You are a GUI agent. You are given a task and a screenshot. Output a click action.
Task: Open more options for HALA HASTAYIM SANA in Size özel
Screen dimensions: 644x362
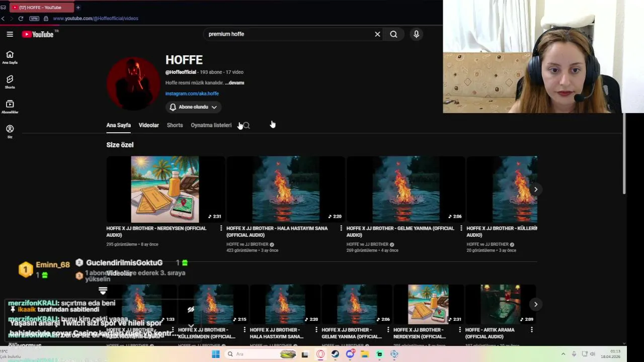tap(341, 228)
